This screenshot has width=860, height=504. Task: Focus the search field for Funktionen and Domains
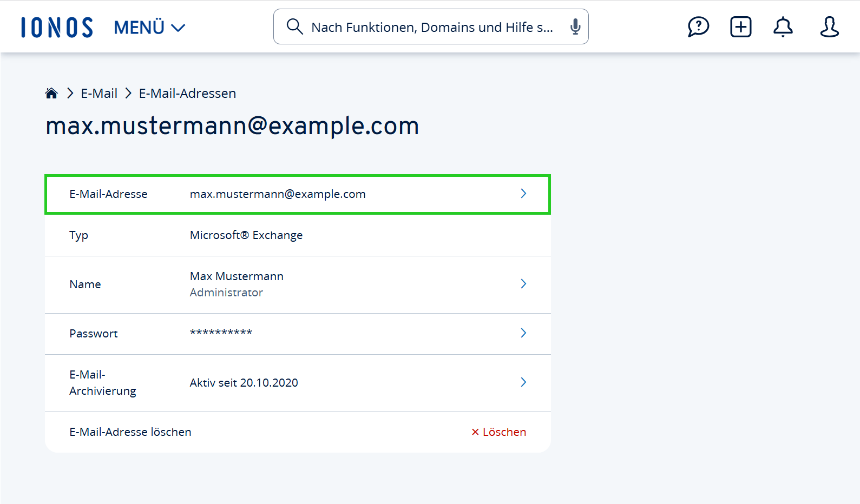click(x=431, y=26)
